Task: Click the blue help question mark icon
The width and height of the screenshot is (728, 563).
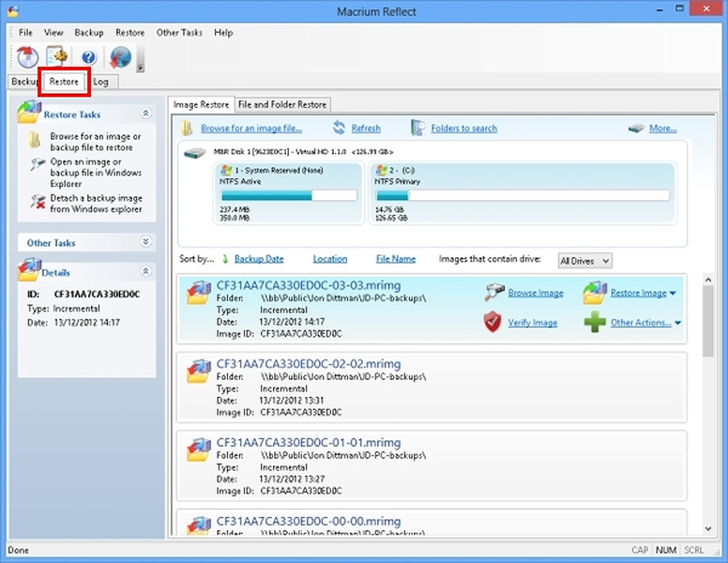Action: click(x=89, y=57)
